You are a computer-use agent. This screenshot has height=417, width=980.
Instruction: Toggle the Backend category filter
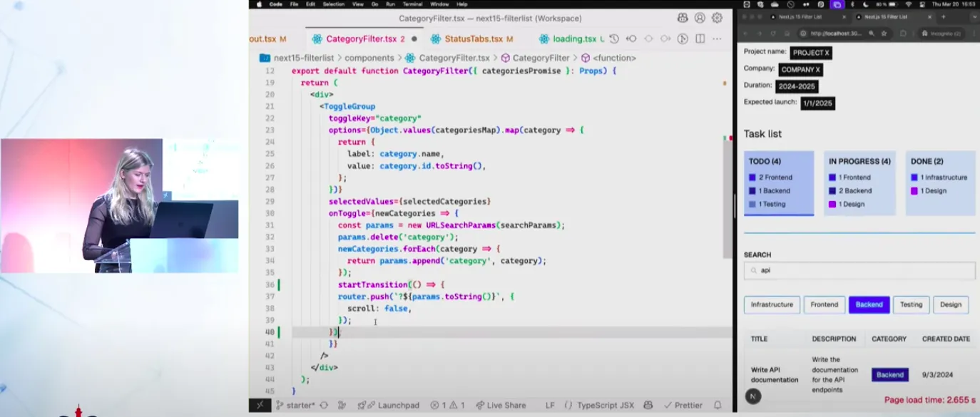(x=869, y=304)
